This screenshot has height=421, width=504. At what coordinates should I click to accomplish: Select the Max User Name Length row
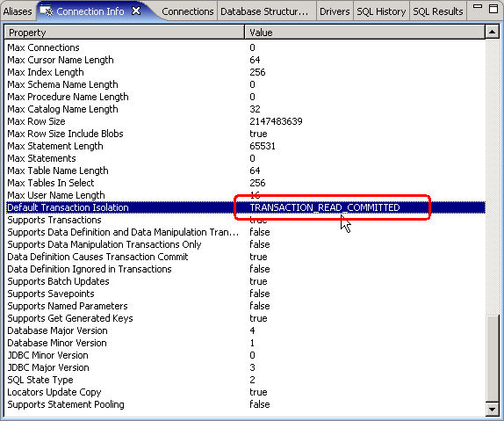pos(246,195)
